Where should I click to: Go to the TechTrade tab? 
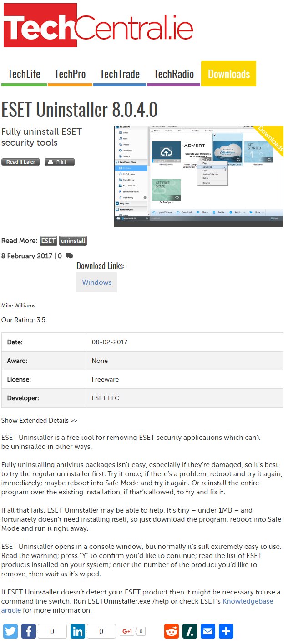(120, 74)
